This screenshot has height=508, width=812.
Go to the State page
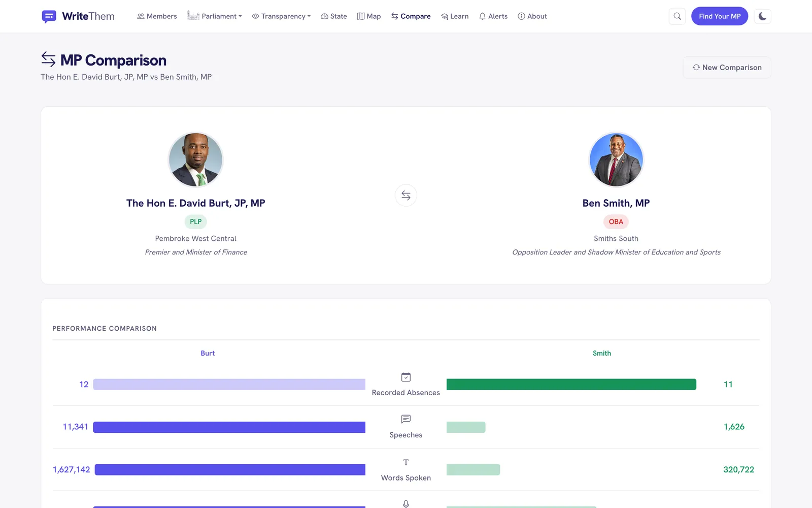(x=334, y=16)
